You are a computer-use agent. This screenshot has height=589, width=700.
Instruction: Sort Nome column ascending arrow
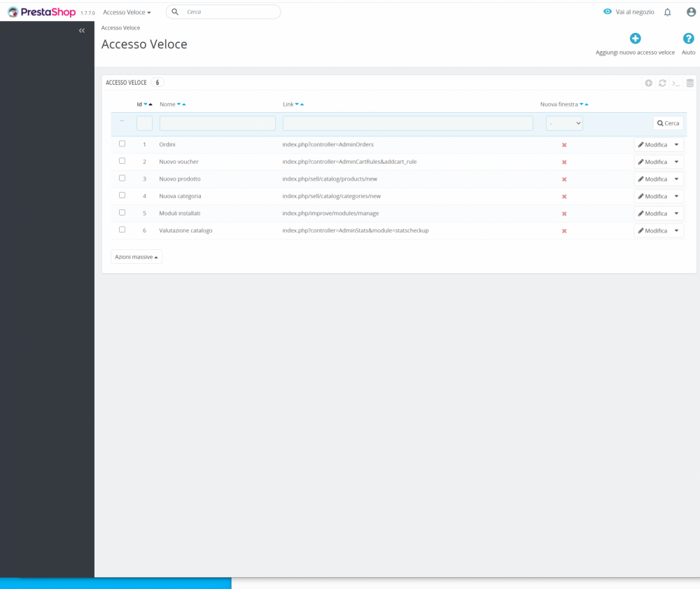pos(184,104)
